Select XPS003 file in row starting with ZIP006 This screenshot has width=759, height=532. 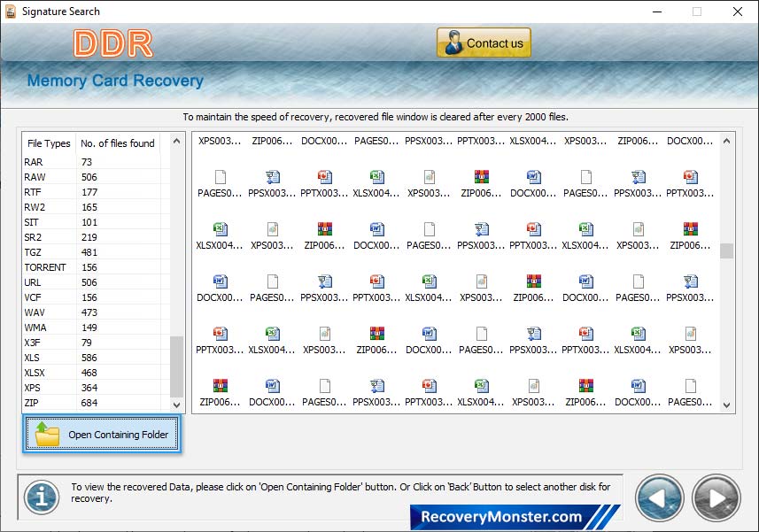(x=533, y=393)
